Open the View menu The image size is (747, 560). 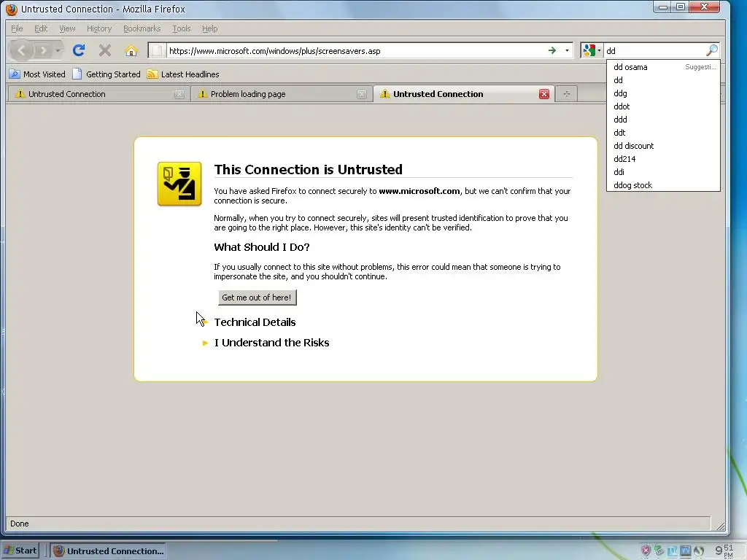click(x=67, y=28)
